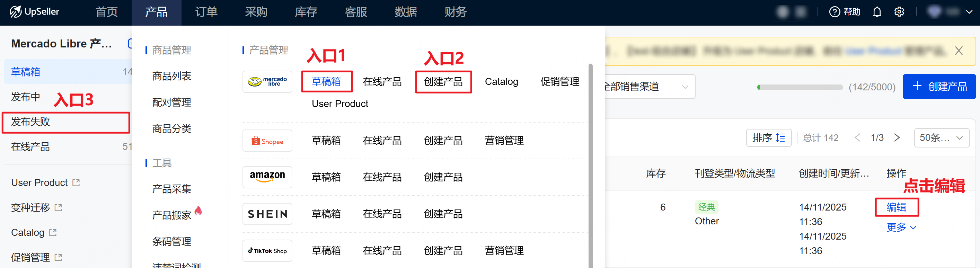Viewport: 980px width, 268px height.
Task: Open notifications bell icon
Action: (x=876, y=12)
